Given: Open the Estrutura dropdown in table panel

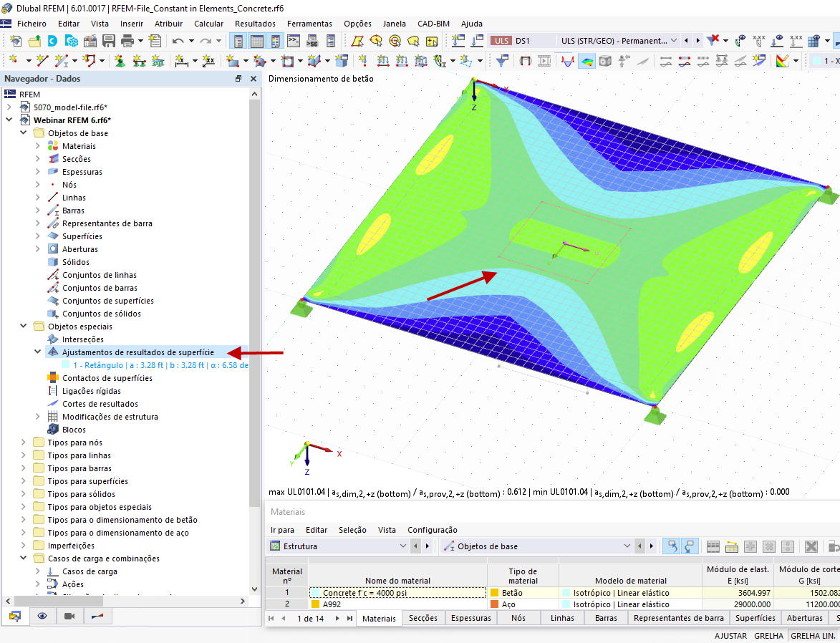Looking at the screenshot, I should click(x=403, y=546).
